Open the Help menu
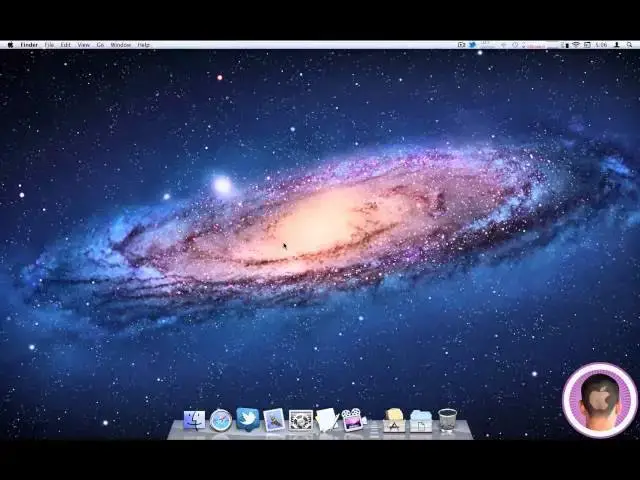640x480 pixels. tap(144, 44)
